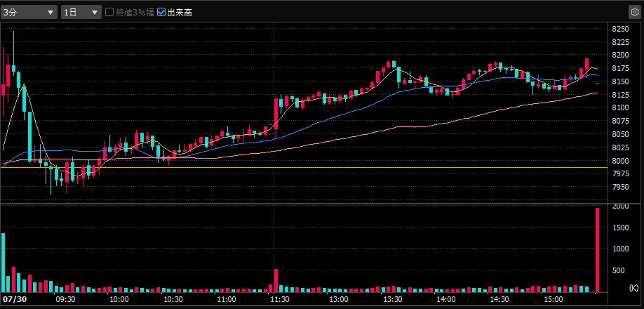The width and height of the screenshot is (644, 309).
Task: Select the tall red closing volume bar
Action: [597, 250]
